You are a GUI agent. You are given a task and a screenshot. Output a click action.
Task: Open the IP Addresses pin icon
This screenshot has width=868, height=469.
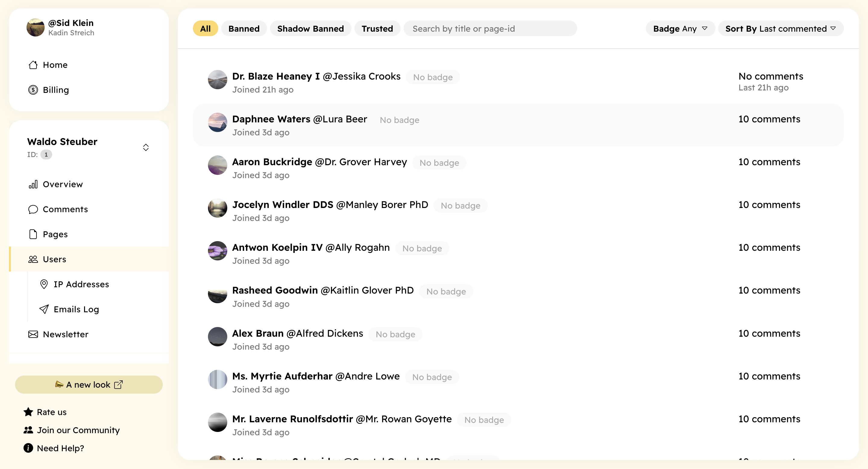point(45,284)
